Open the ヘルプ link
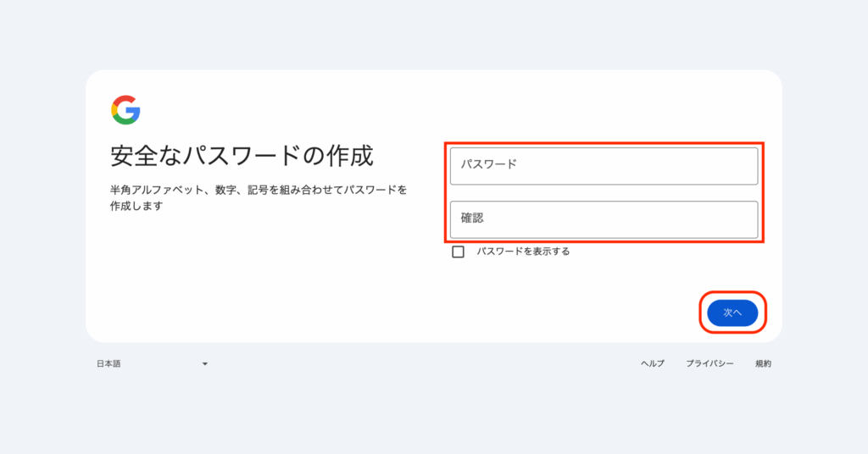 (x=652, y=364)
